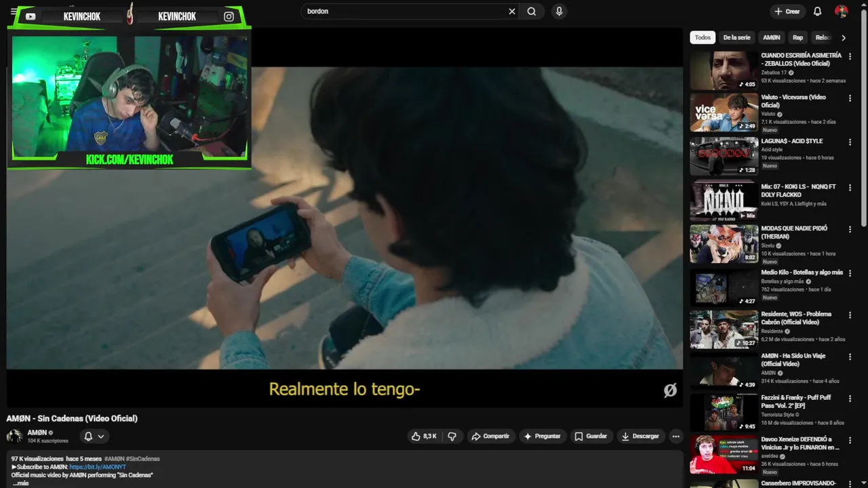This screenshot has height=488, width=868.
Task: Open the bit.ly/AMONYT subscribe link
Action: pyautogui.click(x=98, y=467)
